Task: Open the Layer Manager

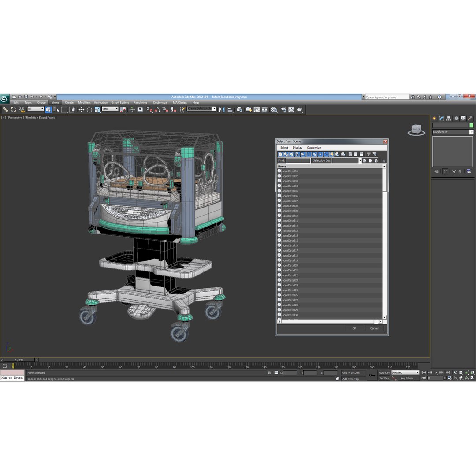Action: click(x=239, y=110)
